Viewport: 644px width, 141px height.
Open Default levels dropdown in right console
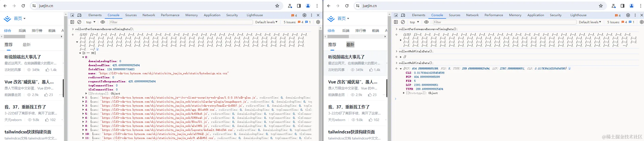click(x=590, y=22)
